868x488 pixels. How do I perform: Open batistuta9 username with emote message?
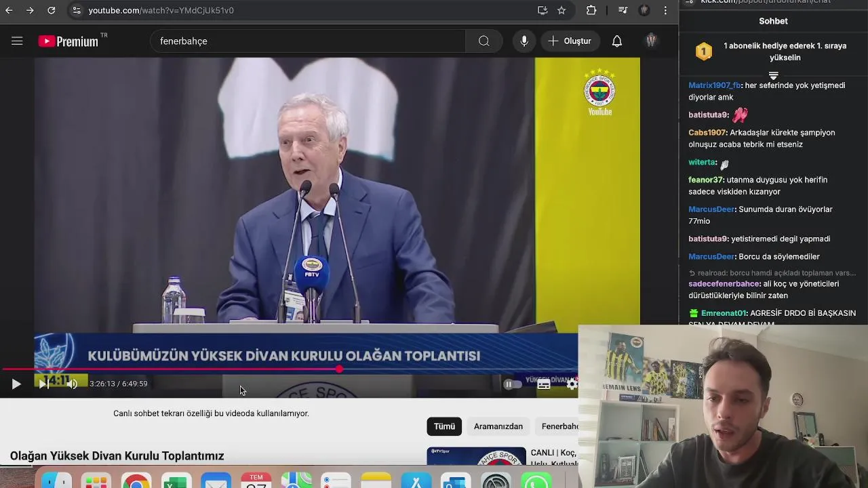click(708, 115)
